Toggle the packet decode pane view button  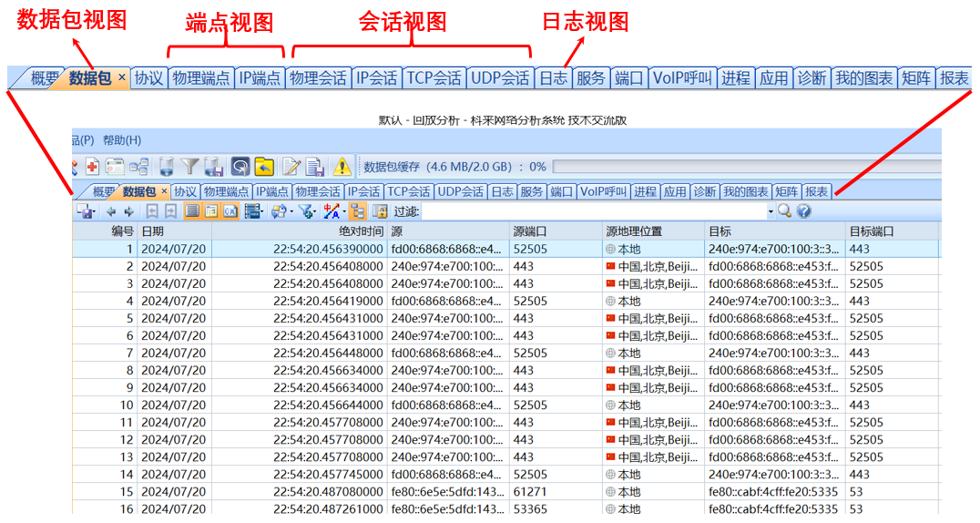click(x=211, y=211)
